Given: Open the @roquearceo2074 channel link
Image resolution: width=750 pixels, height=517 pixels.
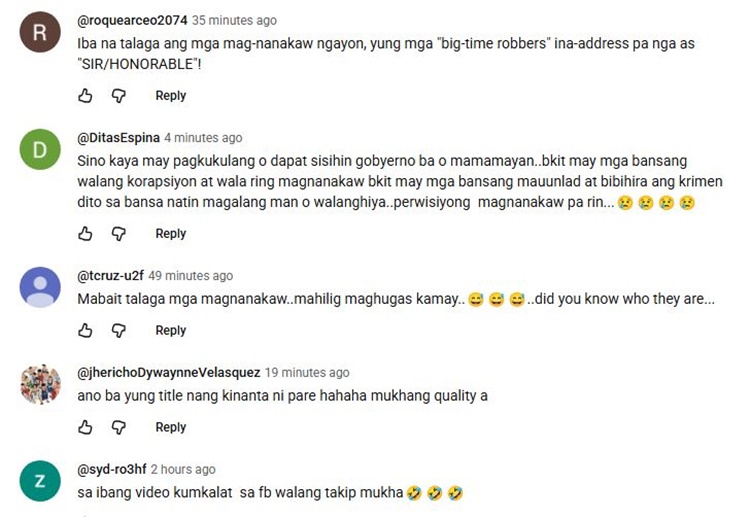Looking at the screenshot, I should pos(132,21).
